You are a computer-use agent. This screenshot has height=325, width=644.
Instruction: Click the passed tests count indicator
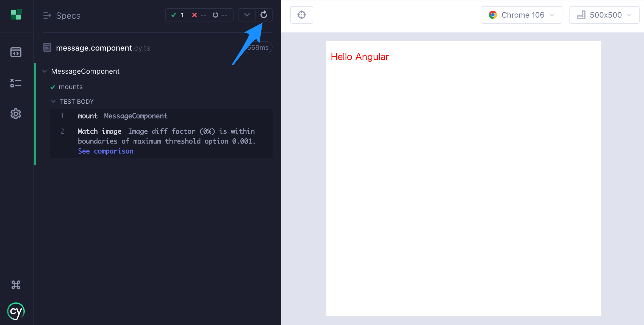(x=177, y=15)
